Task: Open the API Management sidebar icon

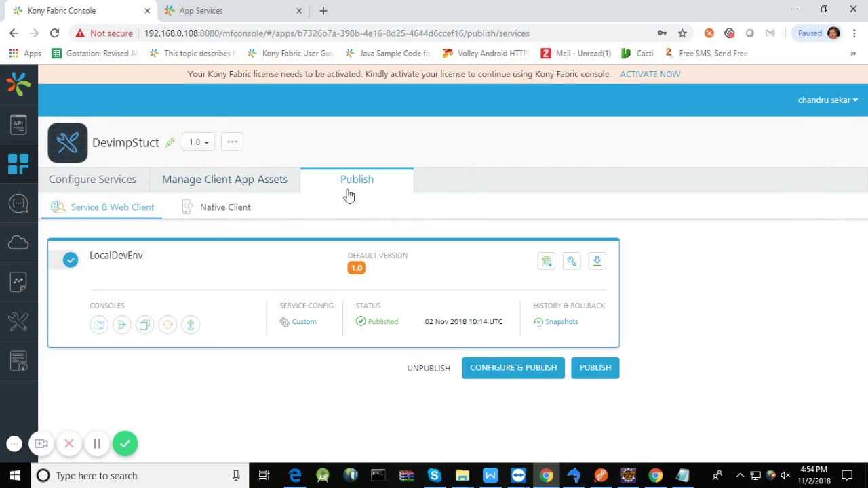Action: [x=18, y=124]
